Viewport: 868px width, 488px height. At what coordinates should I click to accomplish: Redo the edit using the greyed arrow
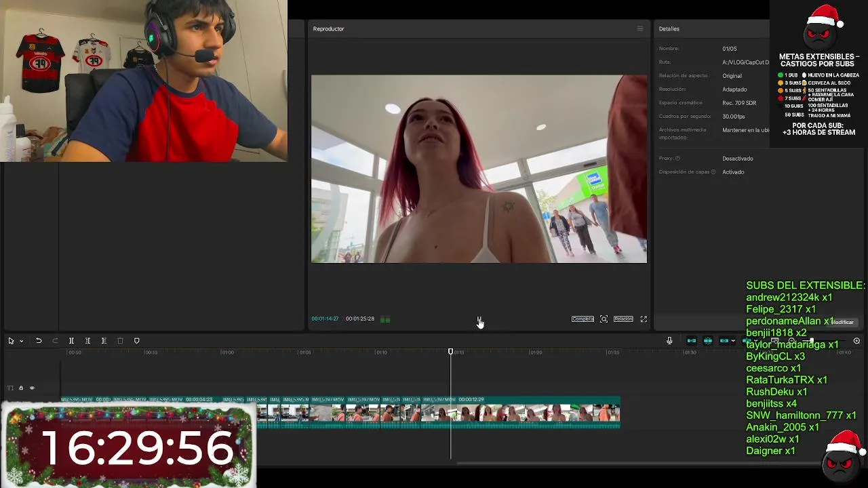pos(55,341)
